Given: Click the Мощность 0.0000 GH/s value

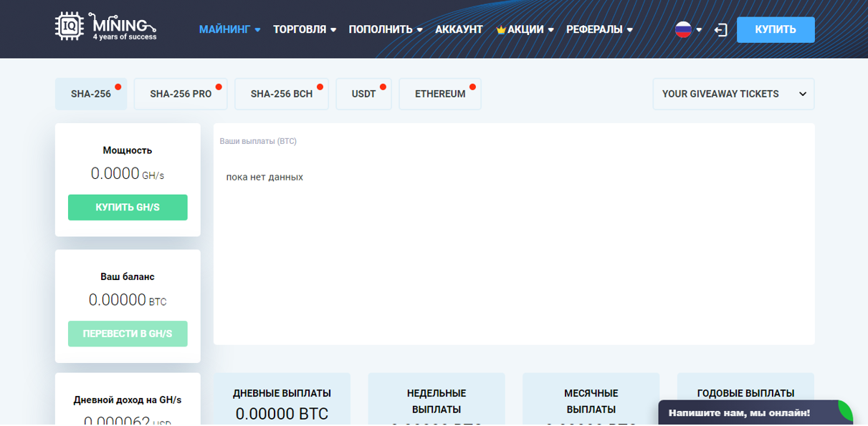Looking at the screenshot, I should [128, 173].
